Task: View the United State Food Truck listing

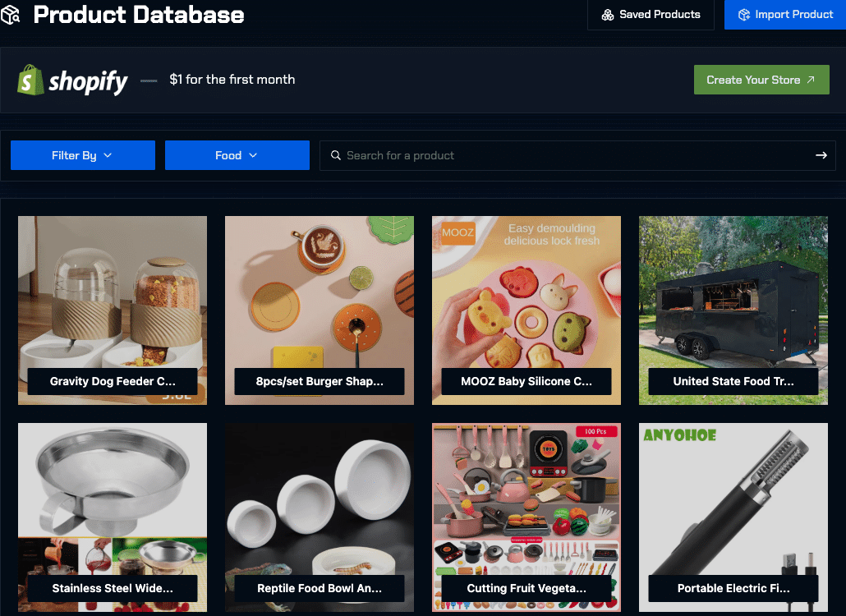Action: click(733, 310)
